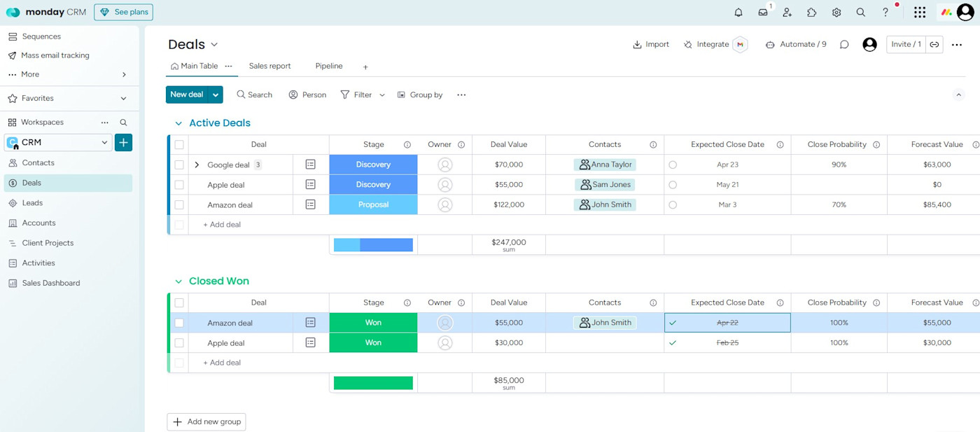Image resolution: width=980 pixels, height=432 pixels.
Task: Open updates icon for active Apple deal
Action: pos(311,184)
